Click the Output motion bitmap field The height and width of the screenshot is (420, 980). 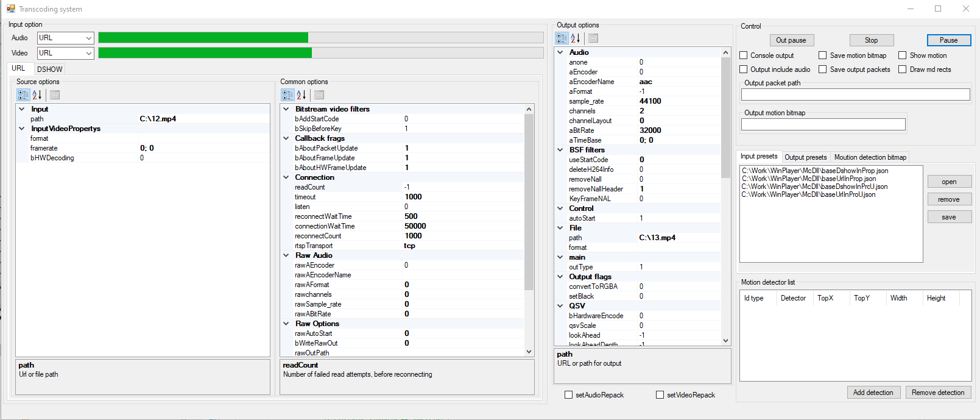click(x=823, y=124)
